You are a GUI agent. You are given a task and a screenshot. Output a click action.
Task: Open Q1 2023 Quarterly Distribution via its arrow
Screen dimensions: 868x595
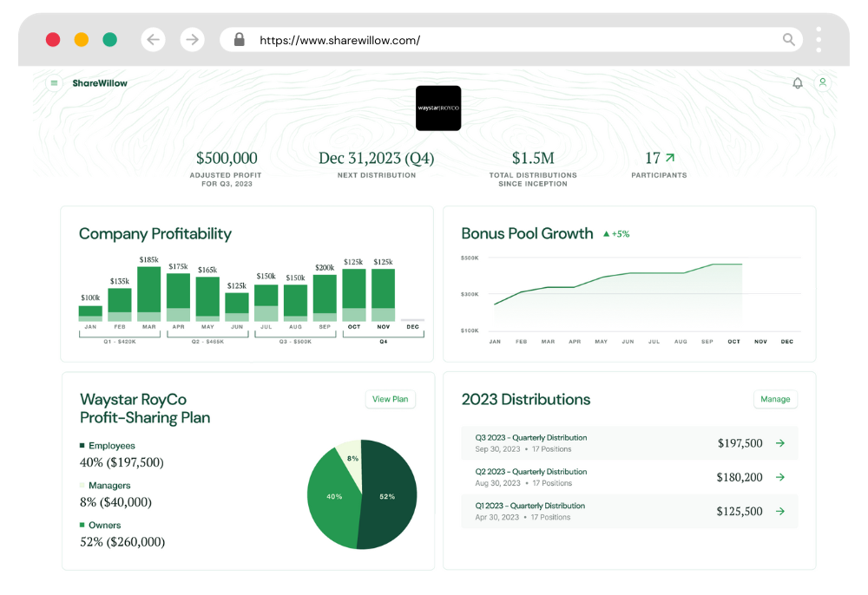(x=779, y=511)
